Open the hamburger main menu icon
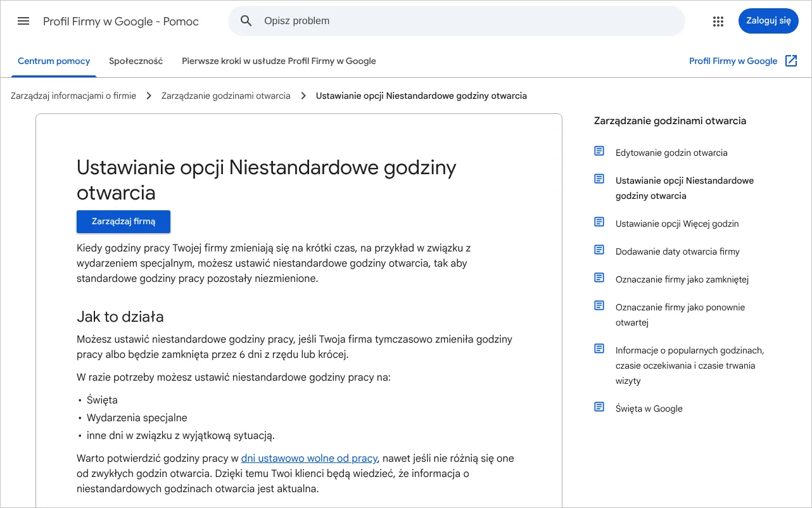Image resolution: width=812 pixels, height=508 pixels. click(23, 21)
